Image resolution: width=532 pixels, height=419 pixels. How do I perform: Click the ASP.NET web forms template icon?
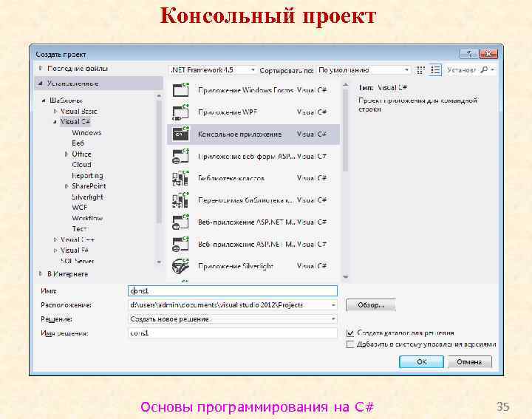point(180,156)
